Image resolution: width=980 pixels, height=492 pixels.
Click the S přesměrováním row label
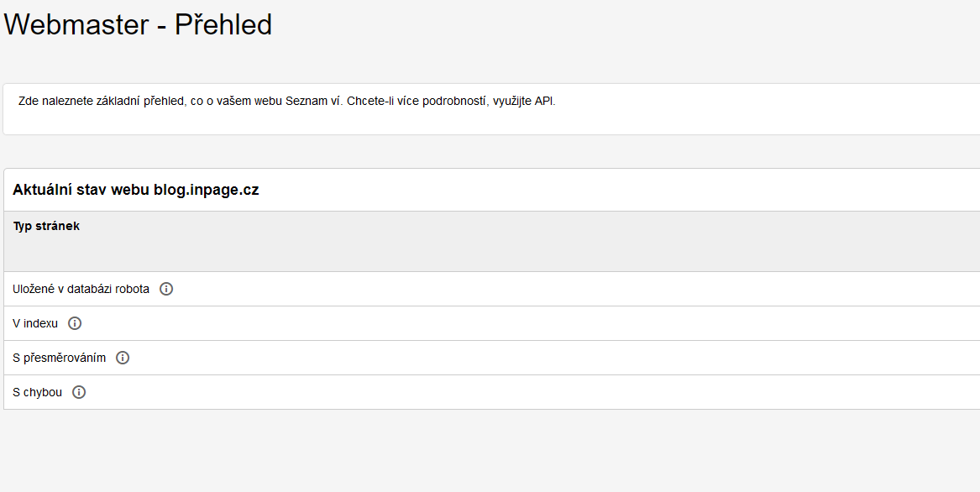tap(60, 358)
